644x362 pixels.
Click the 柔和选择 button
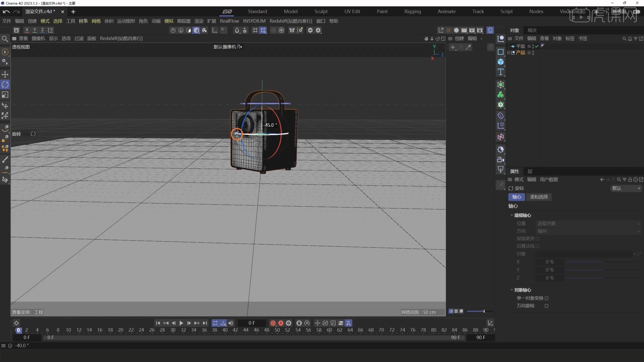539,197
